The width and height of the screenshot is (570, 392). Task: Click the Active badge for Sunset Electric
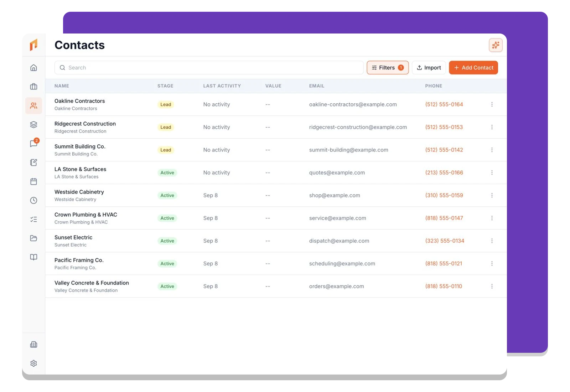tap(167, 241)
